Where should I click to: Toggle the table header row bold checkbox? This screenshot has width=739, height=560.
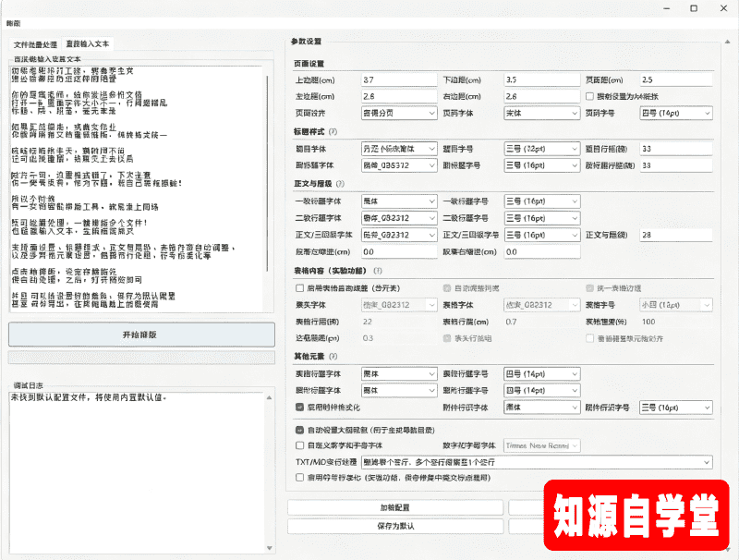[x=447, y=338]
